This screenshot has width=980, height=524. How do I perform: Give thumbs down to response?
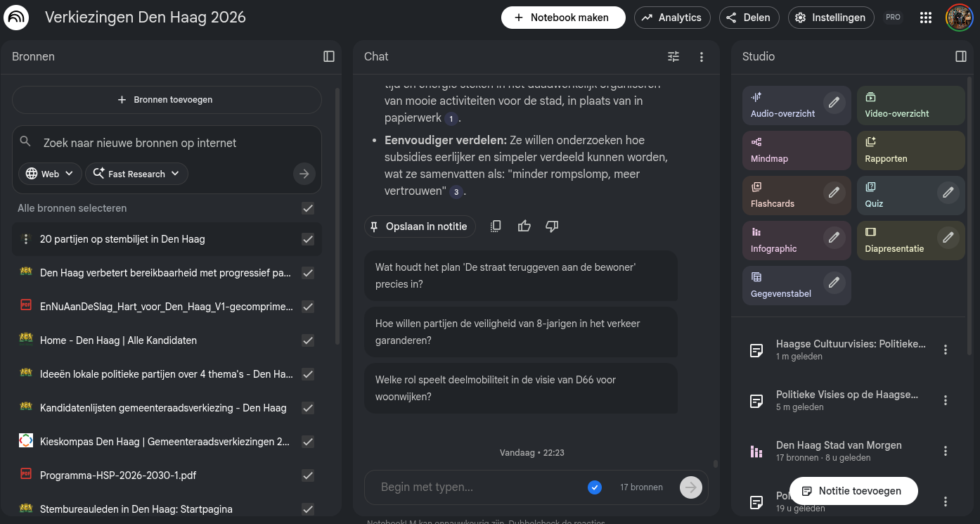coord(552,226)
